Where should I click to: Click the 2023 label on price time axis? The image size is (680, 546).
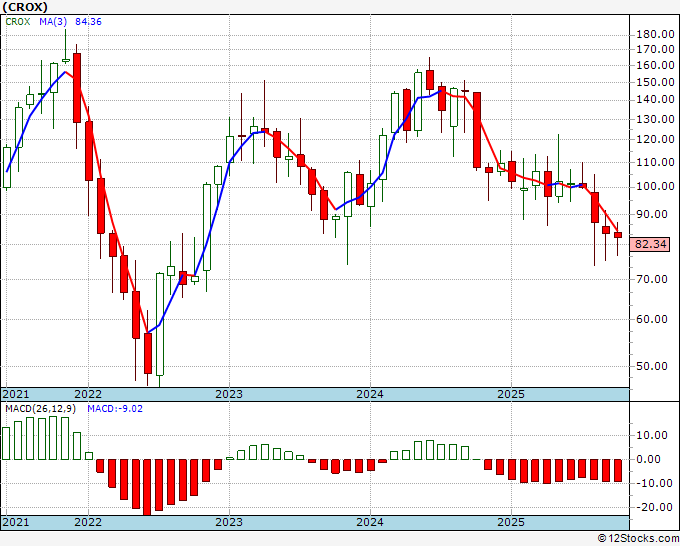point(229,394)
